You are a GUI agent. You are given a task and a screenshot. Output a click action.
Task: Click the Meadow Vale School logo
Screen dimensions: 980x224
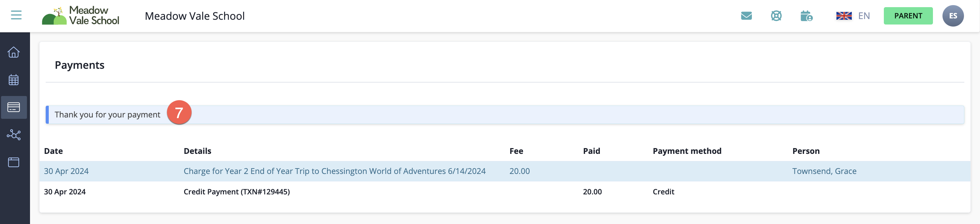[x=81, y=16]
